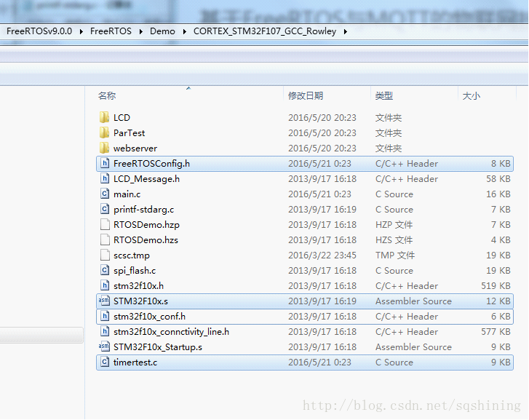Click the RTOSDemo.hzs file icon
The image size is (529, 420).
tap(105, 239)
